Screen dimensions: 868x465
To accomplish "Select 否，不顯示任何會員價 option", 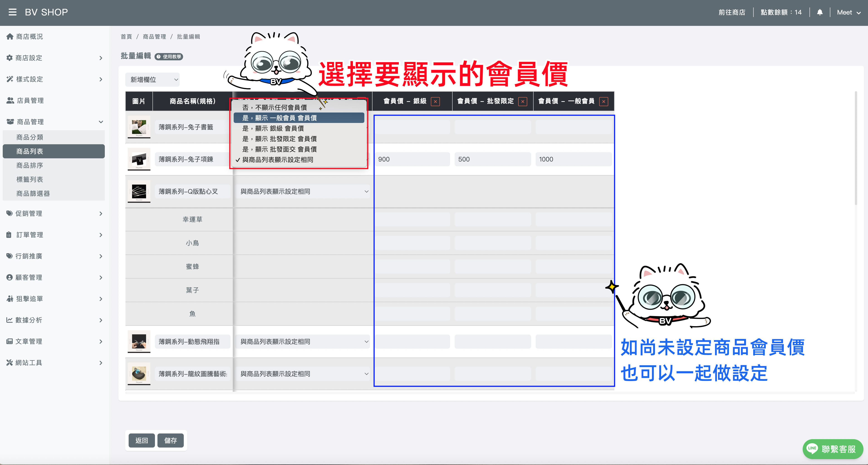I will click(x=299, y=108).
